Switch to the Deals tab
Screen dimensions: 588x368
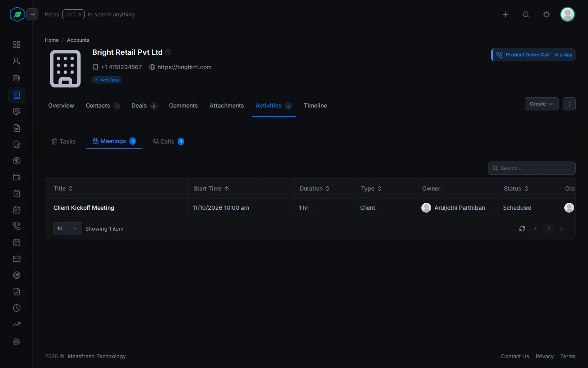(144, 105)
